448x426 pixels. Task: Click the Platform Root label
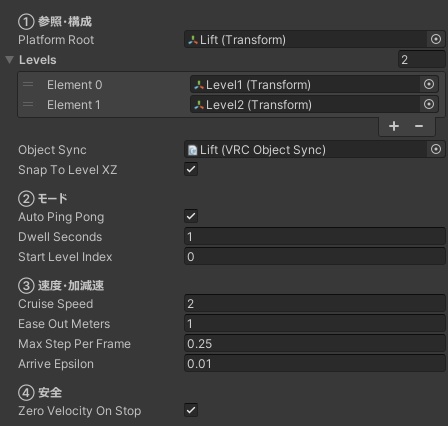[x=56, y=40]
